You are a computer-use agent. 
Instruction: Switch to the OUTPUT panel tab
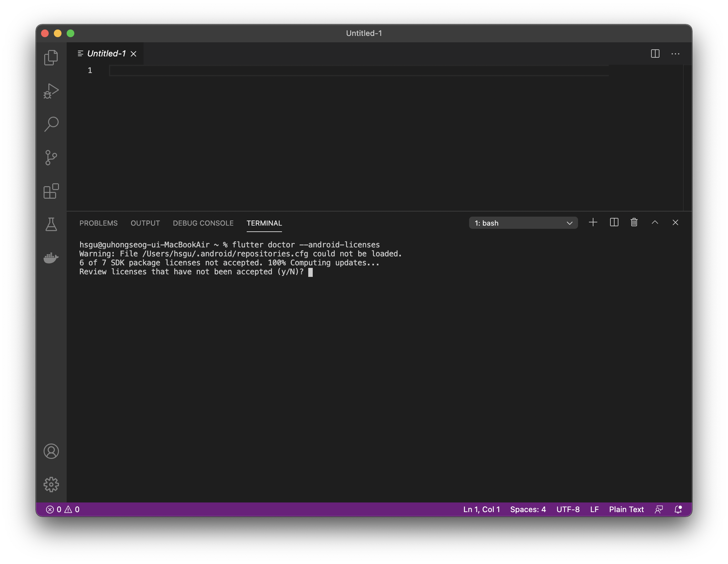[145, 223]
